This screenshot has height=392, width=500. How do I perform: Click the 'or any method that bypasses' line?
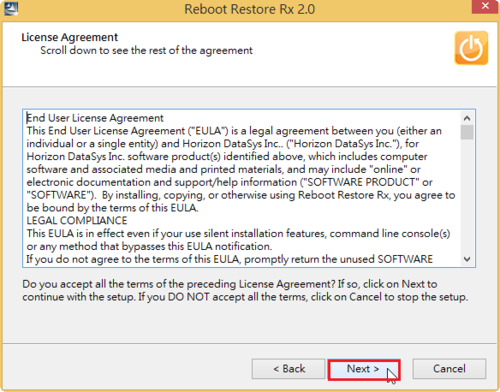tap(149, 246)
